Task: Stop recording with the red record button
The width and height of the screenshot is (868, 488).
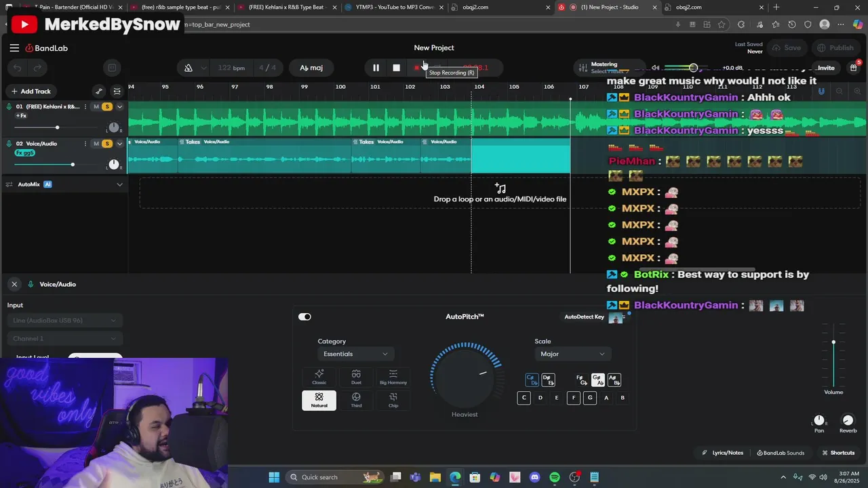Action: [x=417, y=68]
